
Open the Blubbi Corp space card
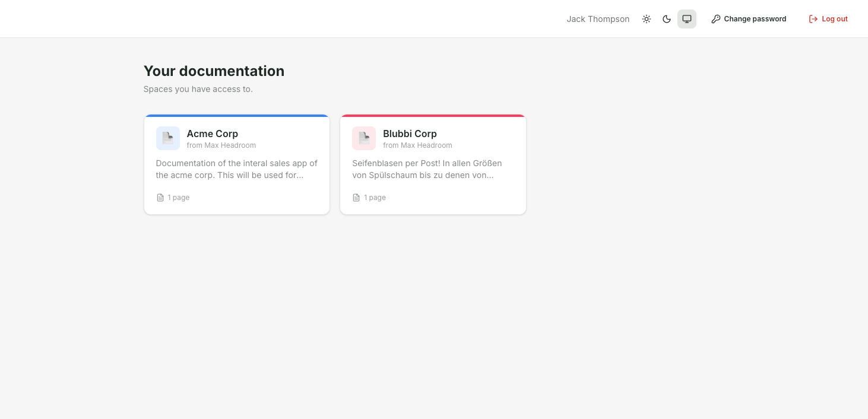click(x=433, y=164)
